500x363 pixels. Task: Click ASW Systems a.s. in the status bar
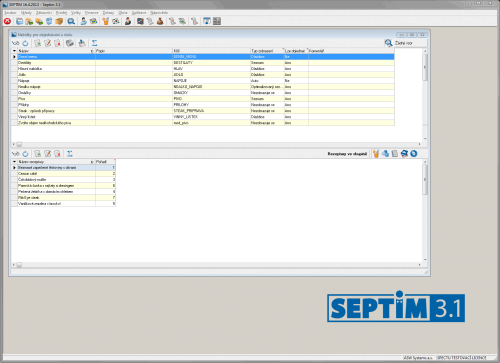(x=418, y=358)
